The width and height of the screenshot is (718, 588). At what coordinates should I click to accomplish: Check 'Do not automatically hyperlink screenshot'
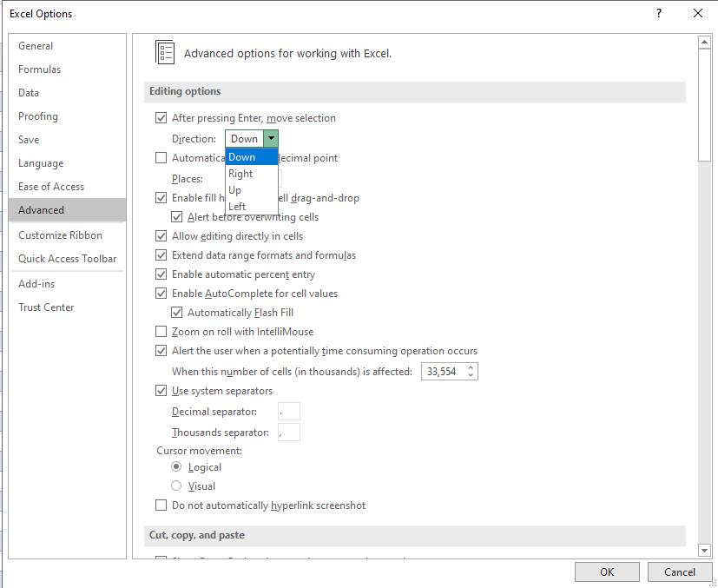pos(161,505)
